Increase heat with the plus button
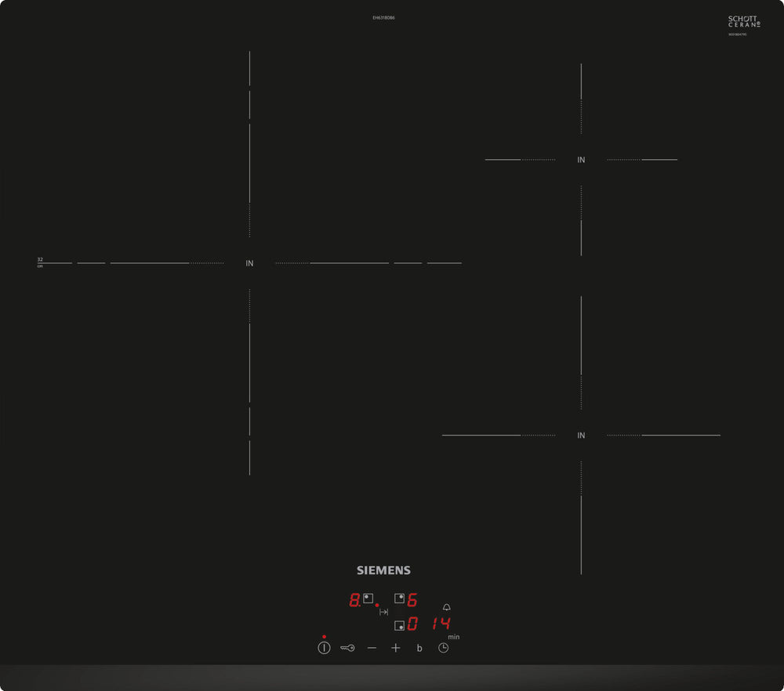This screenshot has width=784, height=691. tap(396, 648)
